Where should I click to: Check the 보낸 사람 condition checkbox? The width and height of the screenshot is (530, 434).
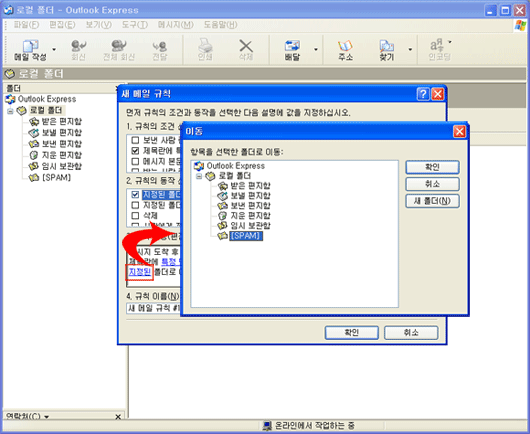tap(135, 140)
